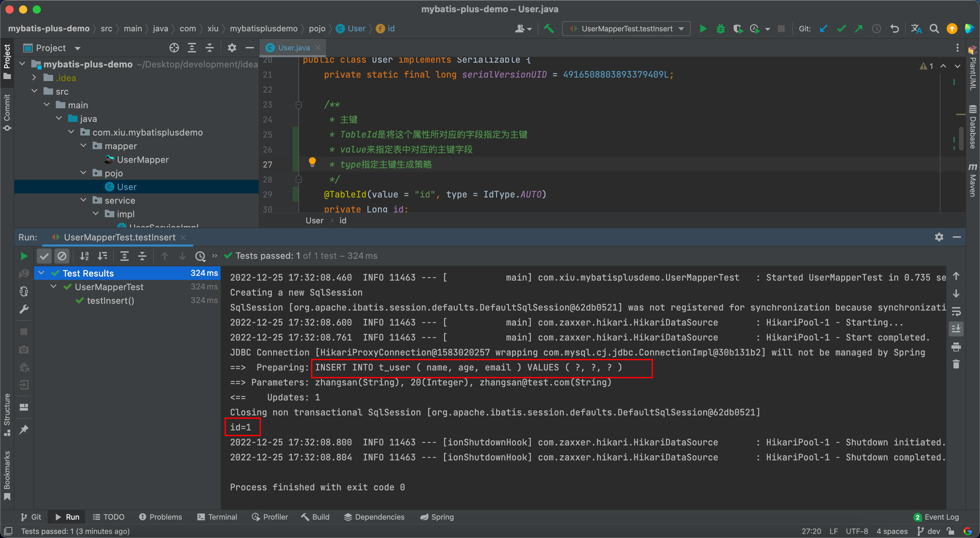This screenshot has width=980, height=538.
Task: Click the UTF-8 encoding in status bar
Action: click(857, 531)
